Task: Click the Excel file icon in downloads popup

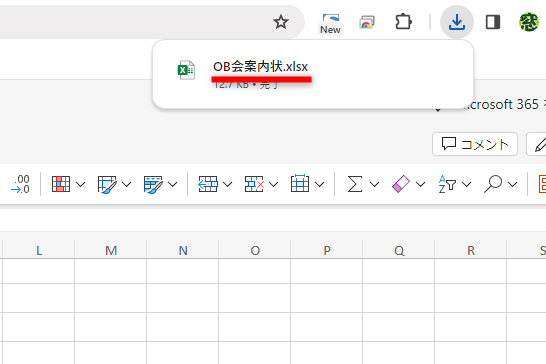Action: (x=186, y=70)
